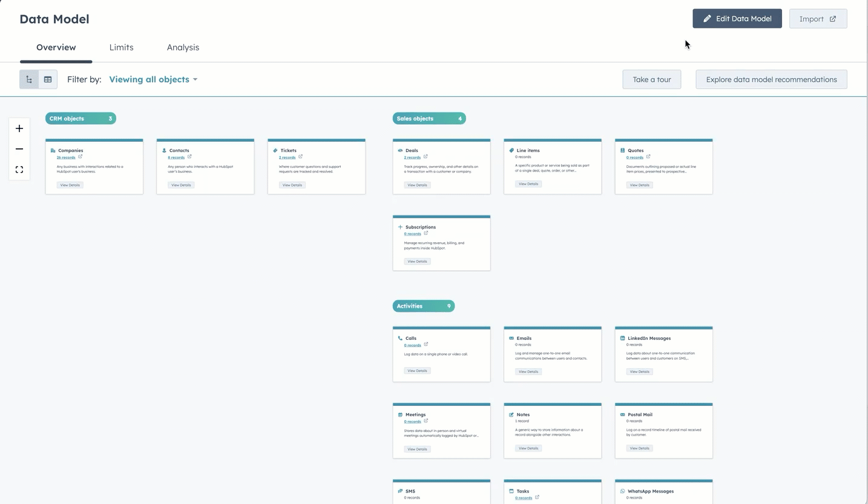Image resolution: width=868 pixels, height=504 pixels.
Task: View Details of the Subscriptions object
Action: click(x=417, y=262)
